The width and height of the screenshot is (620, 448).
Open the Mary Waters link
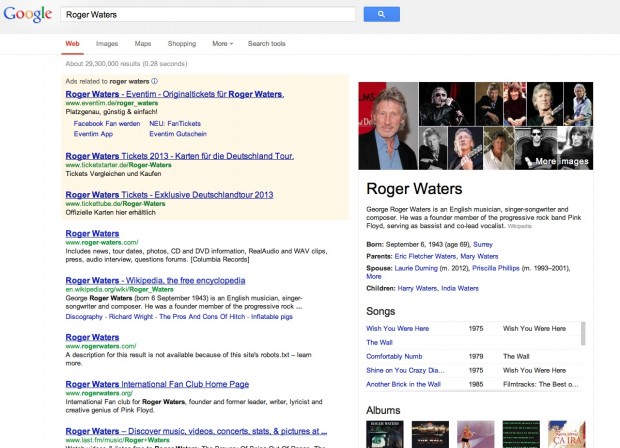point(479,256)
